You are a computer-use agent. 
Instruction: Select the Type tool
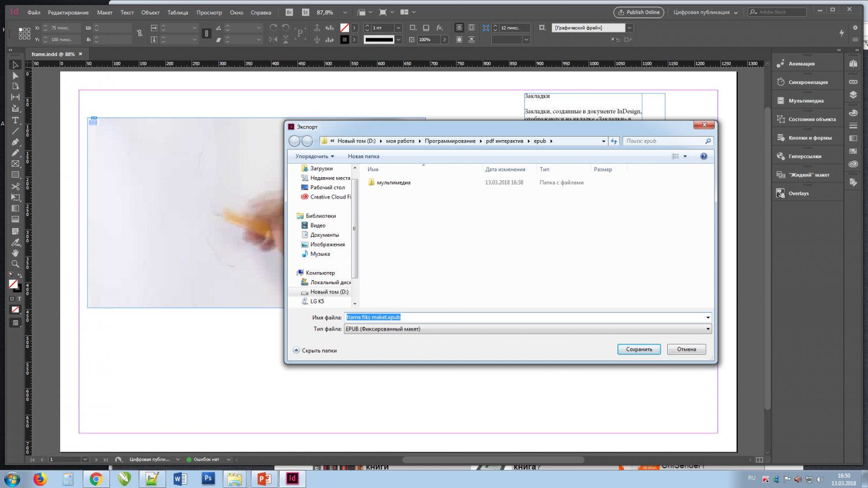coord(16,120)
